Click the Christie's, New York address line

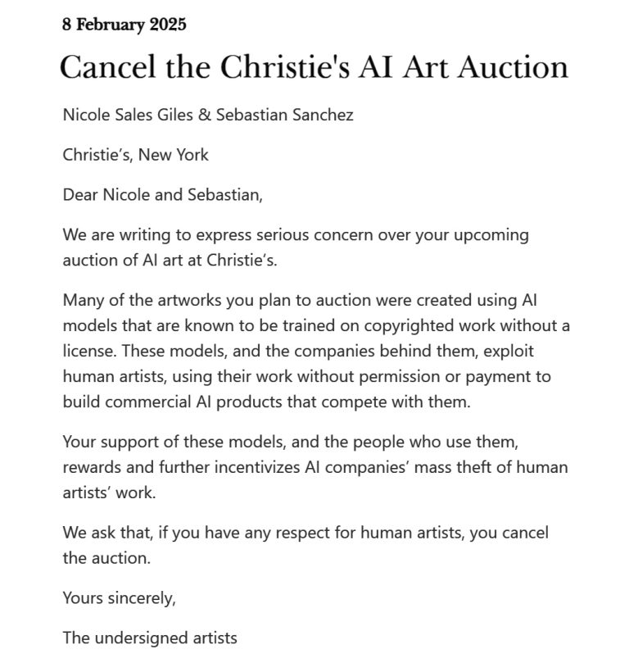pyautogui.click(x=135, y=155)
